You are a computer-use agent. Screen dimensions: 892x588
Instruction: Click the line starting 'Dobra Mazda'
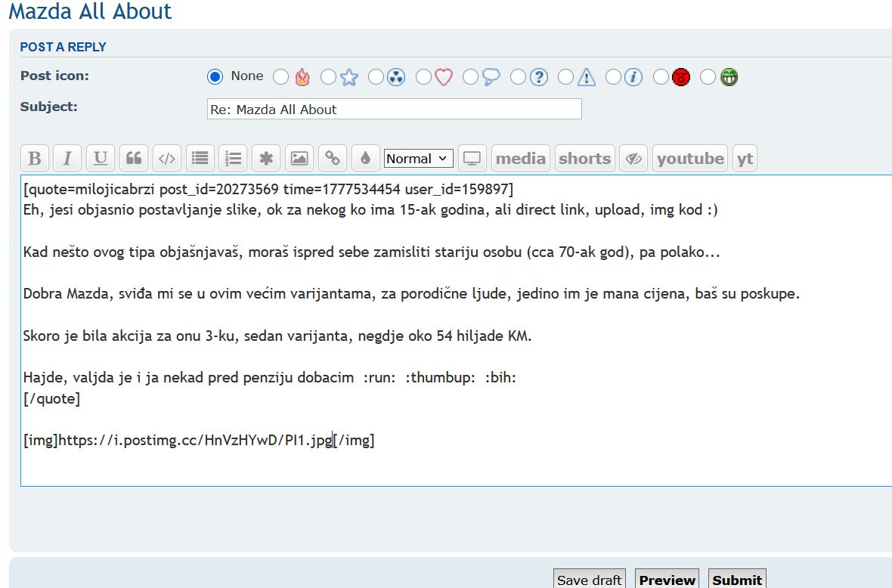click(x=411, y=294)
